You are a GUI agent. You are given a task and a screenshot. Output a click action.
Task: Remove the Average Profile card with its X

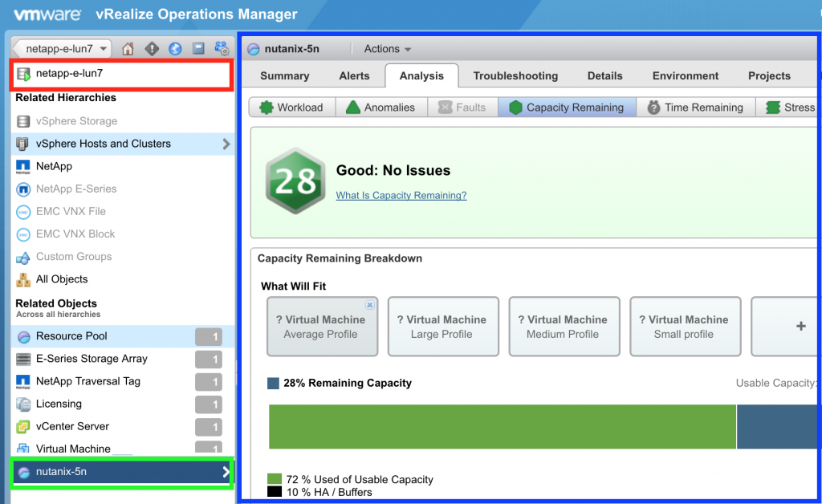pos(369,305)
